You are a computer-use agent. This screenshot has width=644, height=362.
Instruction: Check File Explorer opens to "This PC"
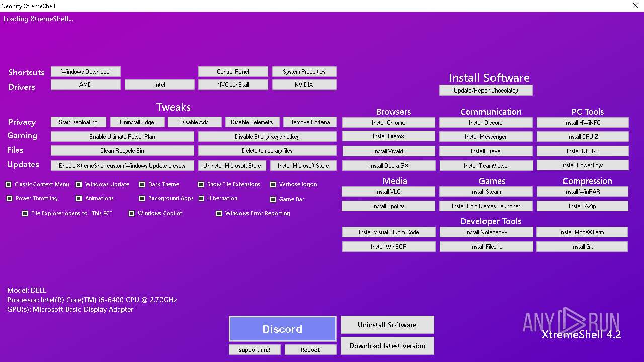point(25,214)
